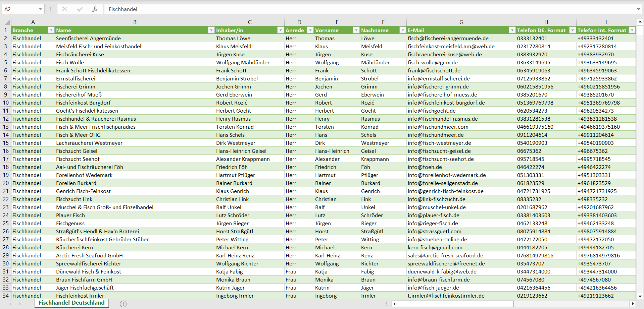Click cell Arctic Fresh Seafood GmbH

(x=135, y=255)
